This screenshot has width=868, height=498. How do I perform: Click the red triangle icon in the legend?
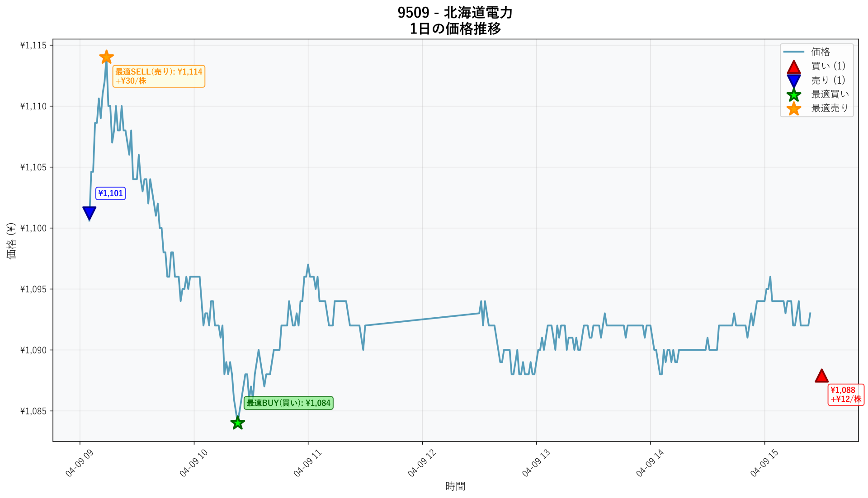click(x=794, y=66)
